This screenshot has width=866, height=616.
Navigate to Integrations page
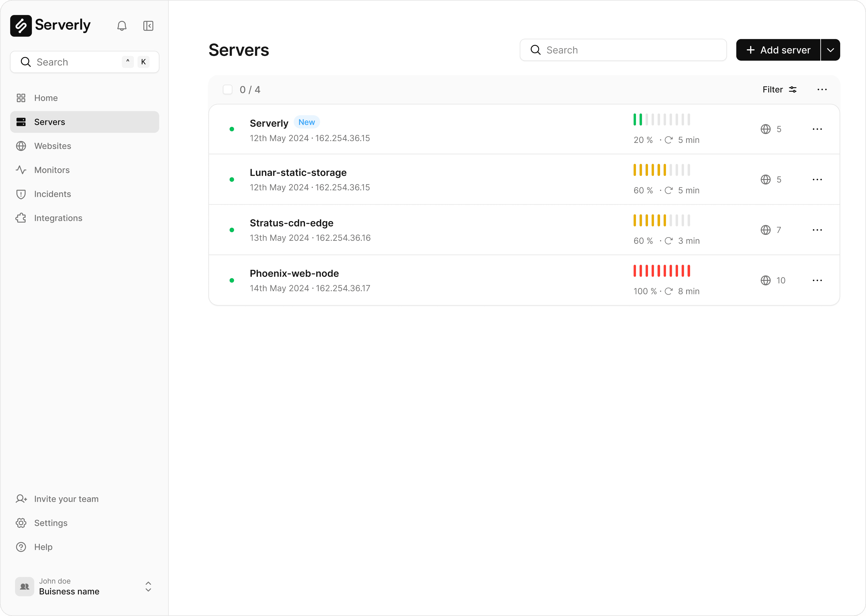point(58,218)
